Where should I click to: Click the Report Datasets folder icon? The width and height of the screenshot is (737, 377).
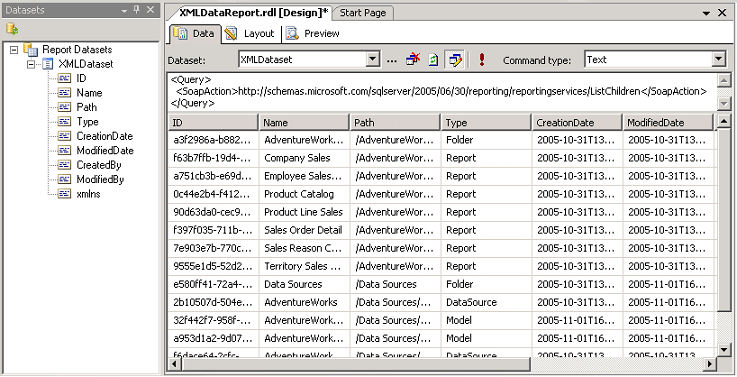pyautogui.click(x=31, y=49)
